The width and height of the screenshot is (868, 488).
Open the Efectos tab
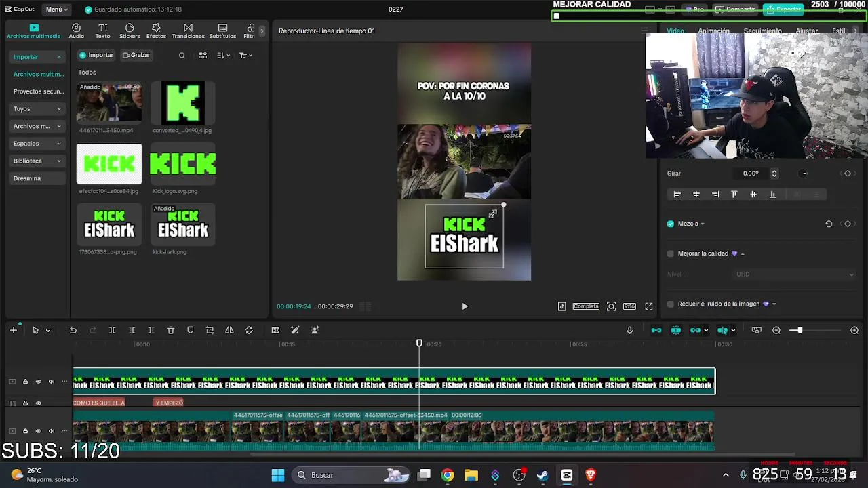point(156,30)
